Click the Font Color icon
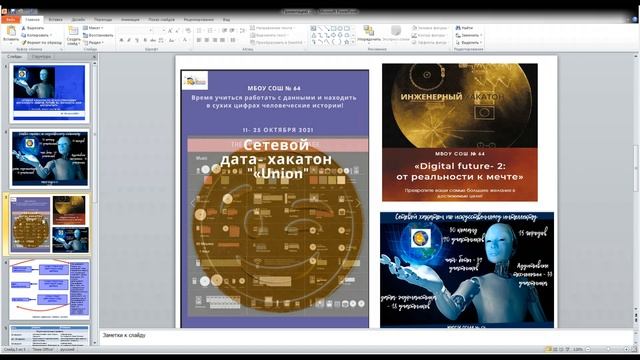The width and height of the screenshot is (640, 360). pos(185,40)
